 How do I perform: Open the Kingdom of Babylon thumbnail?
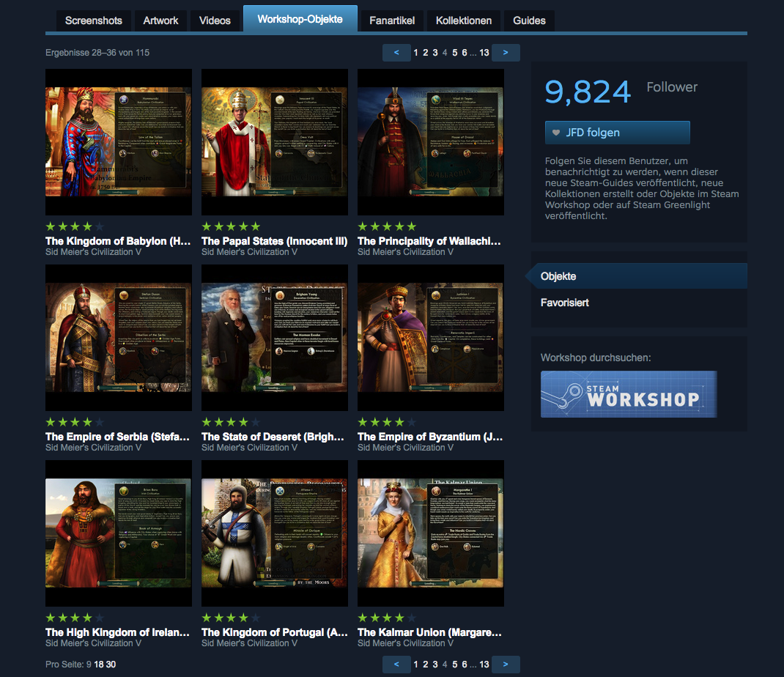[119, 142]
